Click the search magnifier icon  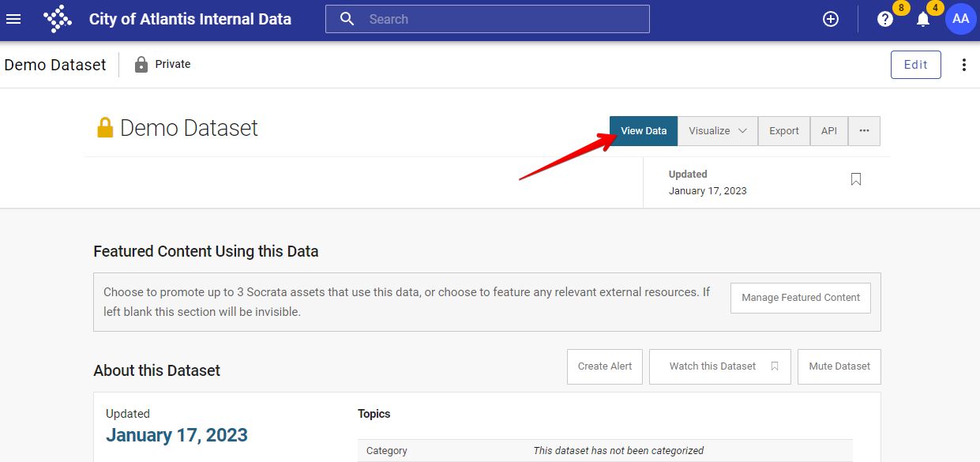[347, 18]
